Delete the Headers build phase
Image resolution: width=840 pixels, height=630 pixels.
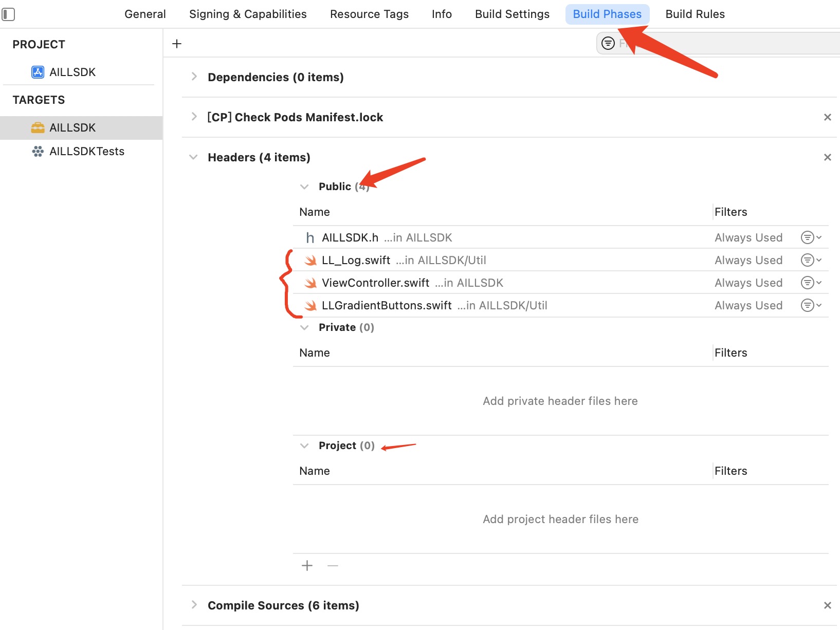point(828,157)
